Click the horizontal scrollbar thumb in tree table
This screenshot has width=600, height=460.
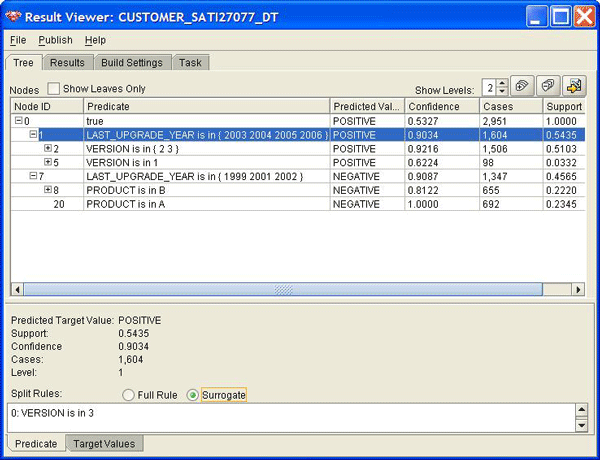point(284,289)
